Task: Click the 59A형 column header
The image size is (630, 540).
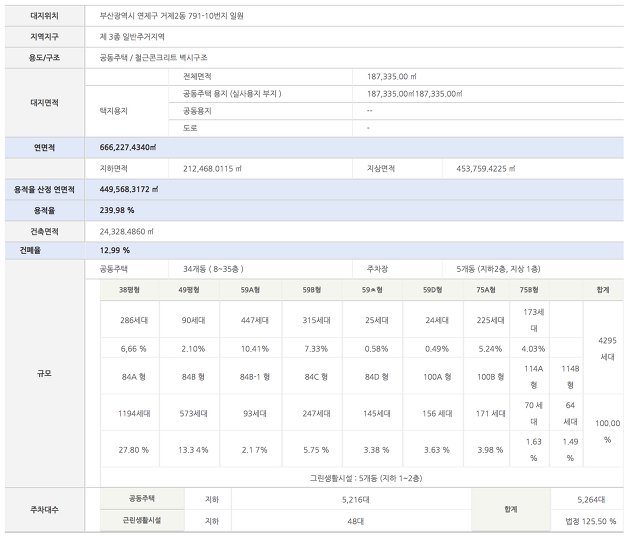Action: [250, 290]
